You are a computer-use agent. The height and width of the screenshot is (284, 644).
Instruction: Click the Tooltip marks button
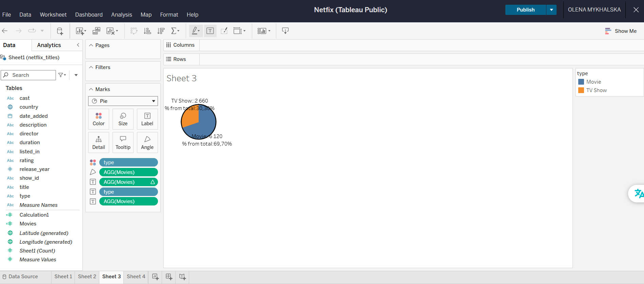[123, 143]
